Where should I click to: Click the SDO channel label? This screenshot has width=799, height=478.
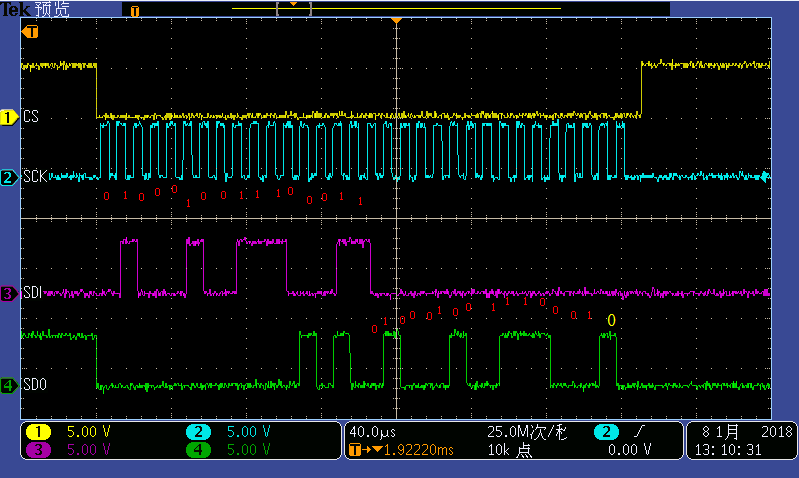(x=35, y=384)
